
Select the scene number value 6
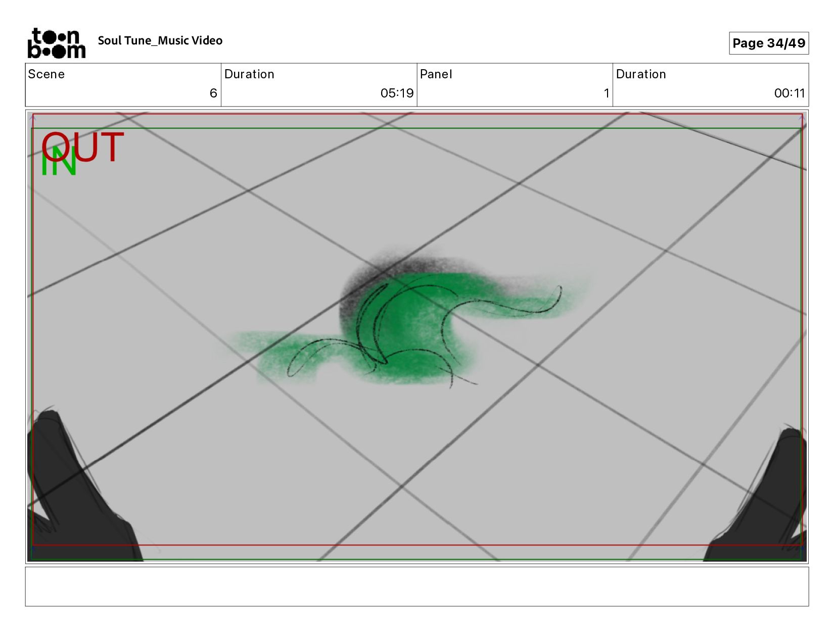point(213,93)
